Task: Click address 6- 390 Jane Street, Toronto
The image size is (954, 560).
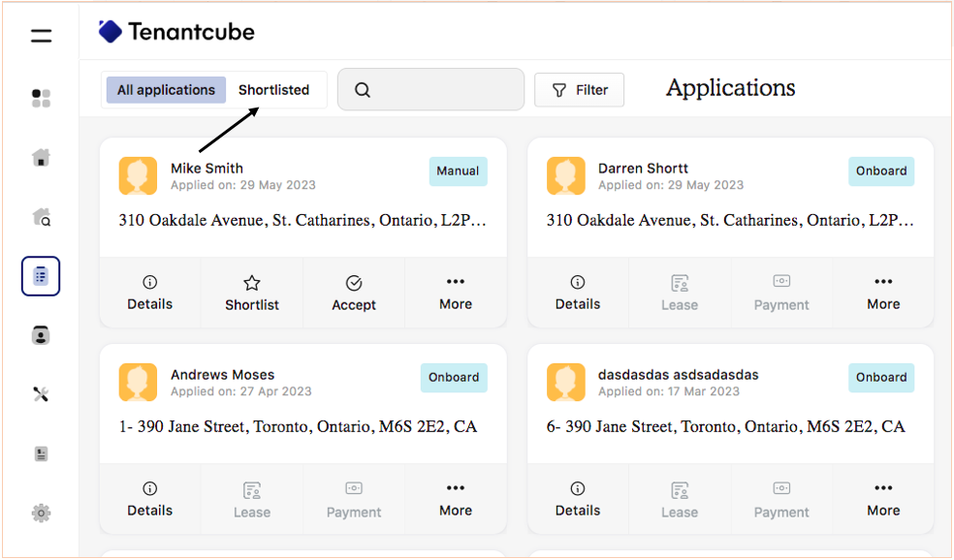Action: [x=726, y=427]
